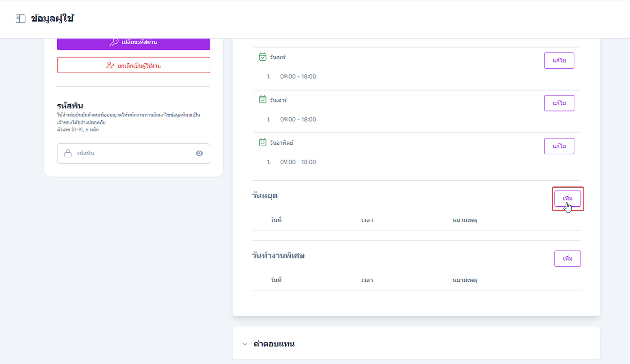This screenshot has height=364, width=630.
Task: Show the PIN with the eye icon
Action: click(x=199, y=154)
